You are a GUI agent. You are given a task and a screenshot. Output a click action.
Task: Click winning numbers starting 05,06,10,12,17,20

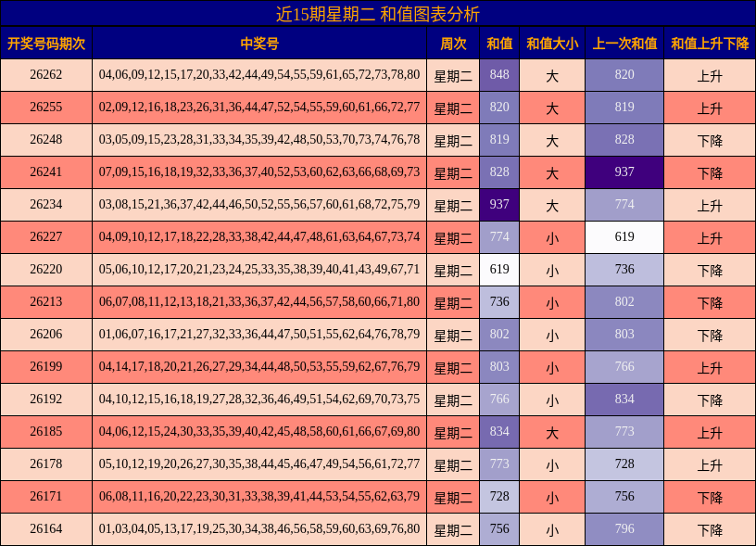[259, 269]
